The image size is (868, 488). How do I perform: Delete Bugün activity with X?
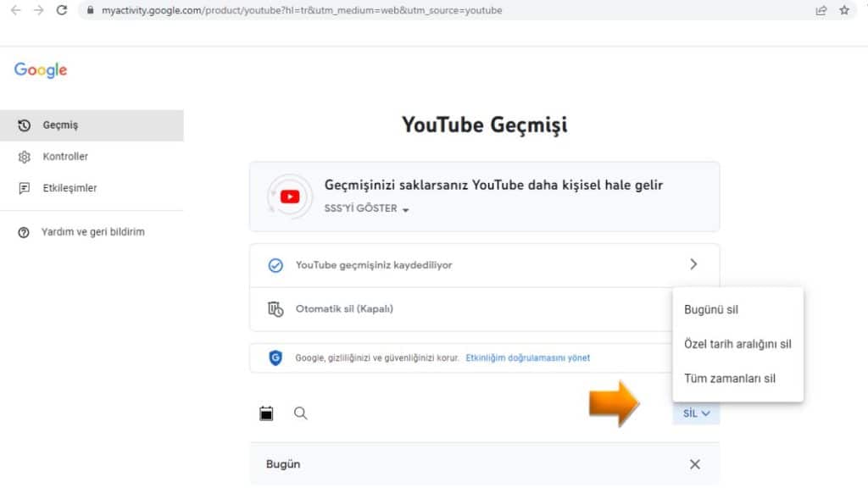coord(695,464)
